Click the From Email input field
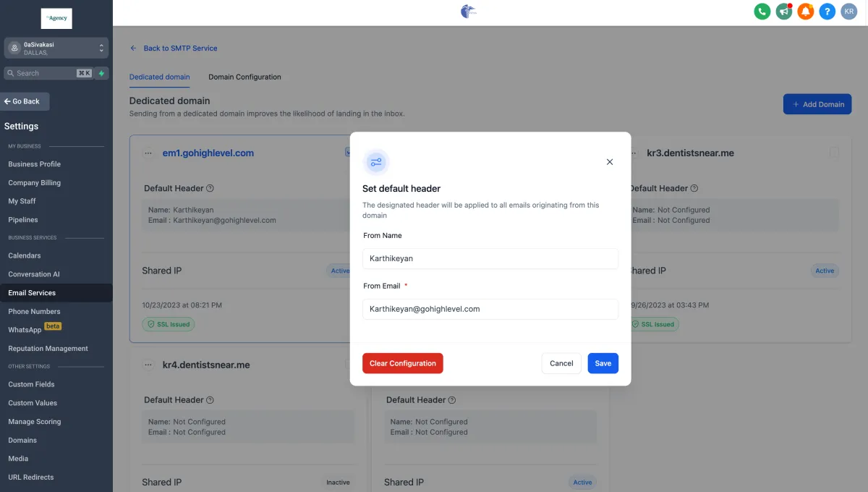The height and width of the screenshot is (492, 868). [490, 309]
